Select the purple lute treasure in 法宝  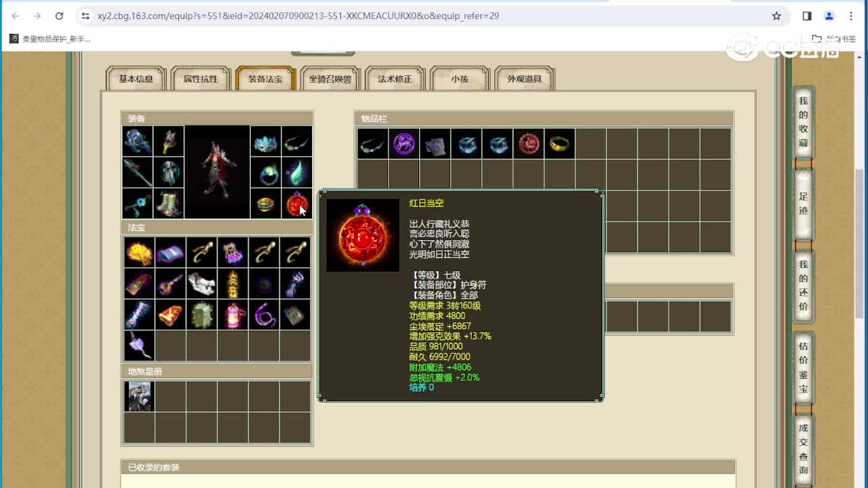pyautogui.click(x=170, y=283)
